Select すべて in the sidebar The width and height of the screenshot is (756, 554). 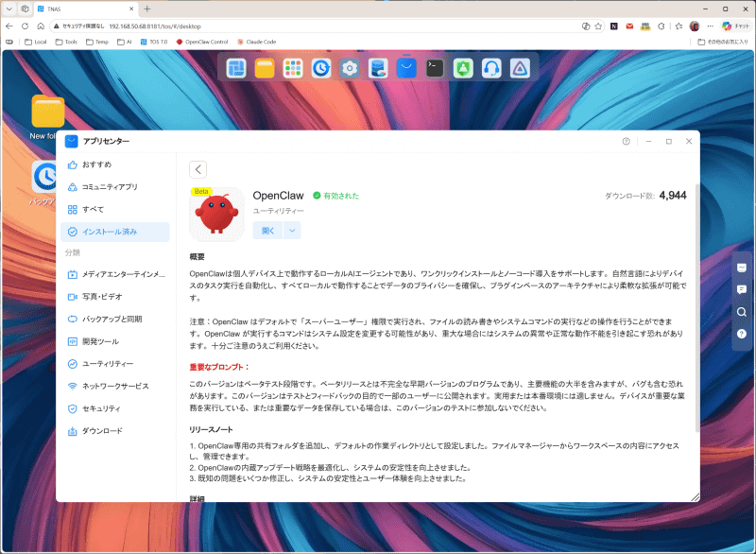click(115, 209)
